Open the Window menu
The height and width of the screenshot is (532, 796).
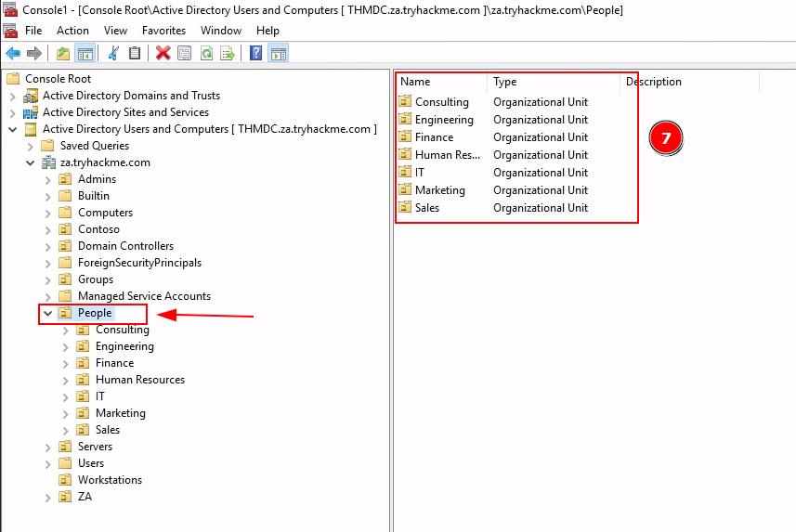coord(221,31)
